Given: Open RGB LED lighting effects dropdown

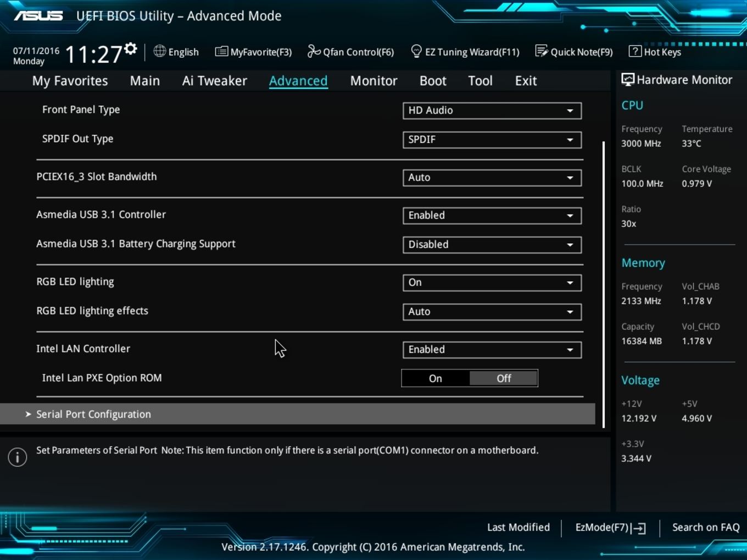Looking at the screenshot, I should coord(492,311).
